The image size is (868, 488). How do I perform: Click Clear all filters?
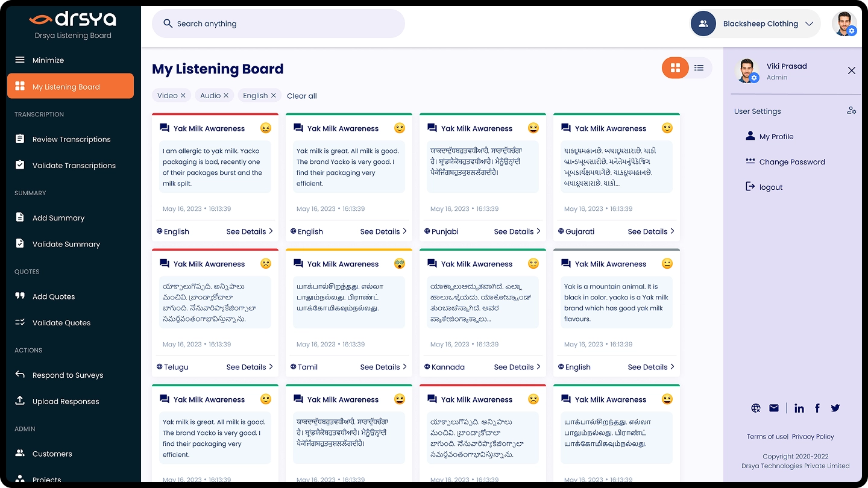click(302, 96)
